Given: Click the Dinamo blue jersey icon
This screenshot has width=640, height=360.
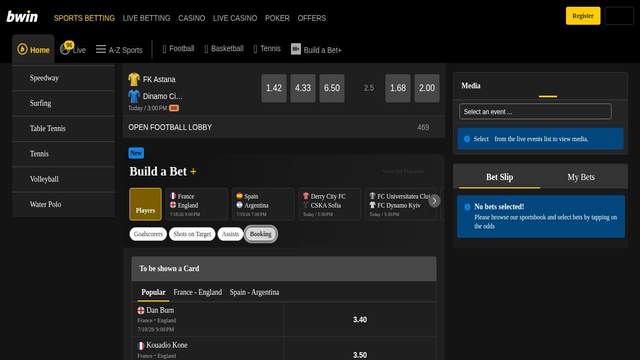Looking at the screenshot, I should pos(134,96).
